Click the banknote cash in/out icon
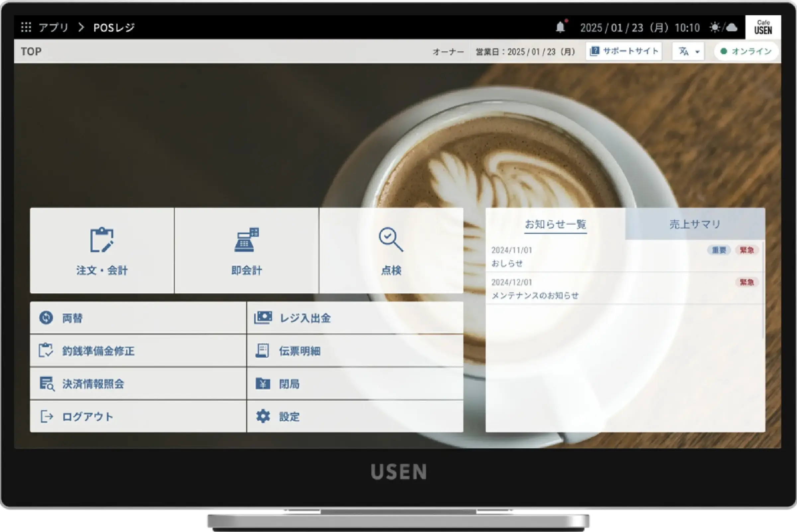The width and height of the screenshot is (797, 532). 263,317
